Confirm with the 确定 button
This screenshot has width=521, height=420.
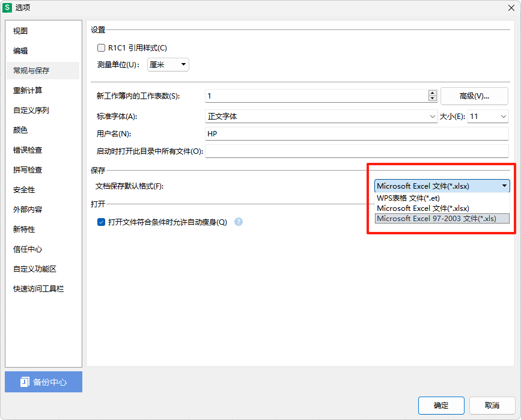point(441,406)
